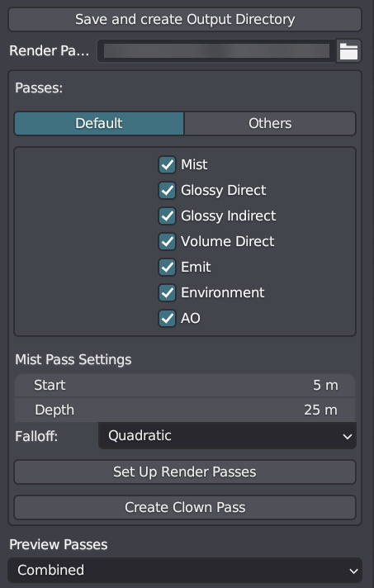This screenshot has width=374, height=588.
Task: Click the Set Up Render Passes button
Action: point(185,472)
